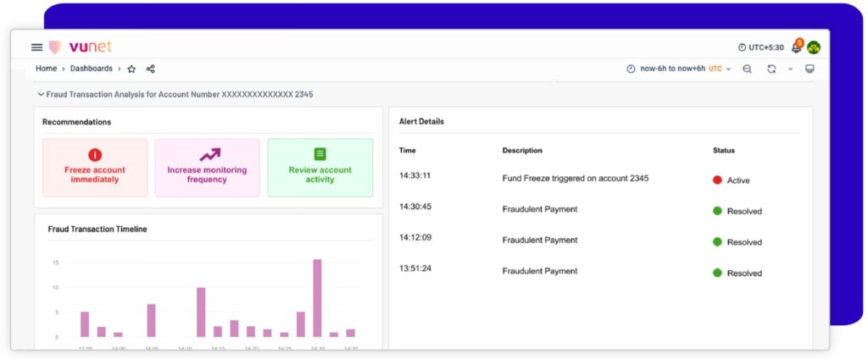Click the tallest bar in the timeline chart
Image resolution: width=868 pixels, height=359 pixels.
point(317,298)
